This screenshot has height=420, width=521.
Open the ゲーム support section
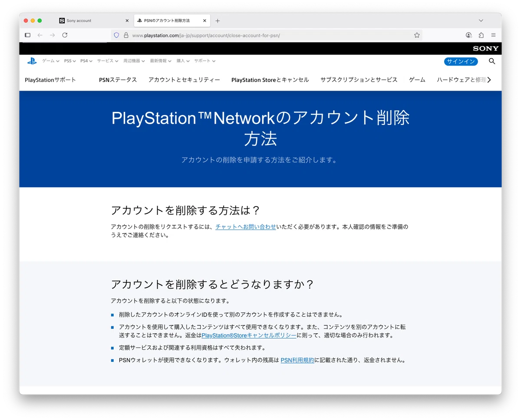pos(417,80)
